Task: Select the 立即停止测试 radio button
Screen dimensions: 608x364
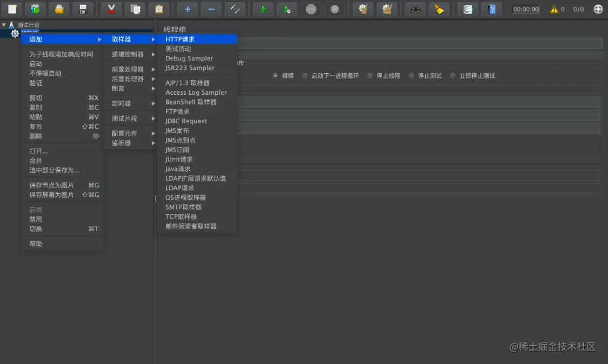Action: (x=453, y=75)
